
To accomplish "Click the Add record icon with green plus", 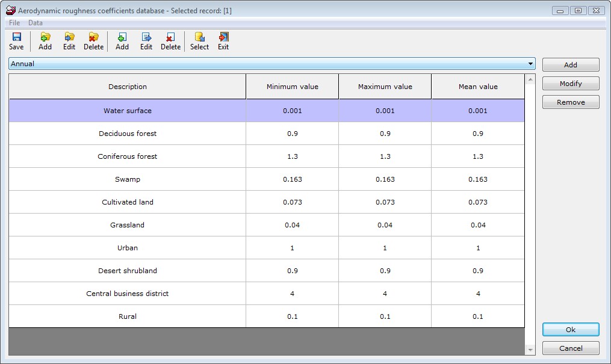I will click(x=122, y=37).
